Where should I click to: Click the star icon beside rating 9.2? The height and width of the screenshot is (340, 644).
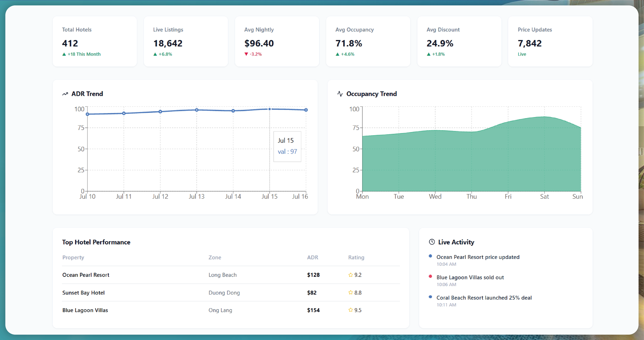(350, 275)
